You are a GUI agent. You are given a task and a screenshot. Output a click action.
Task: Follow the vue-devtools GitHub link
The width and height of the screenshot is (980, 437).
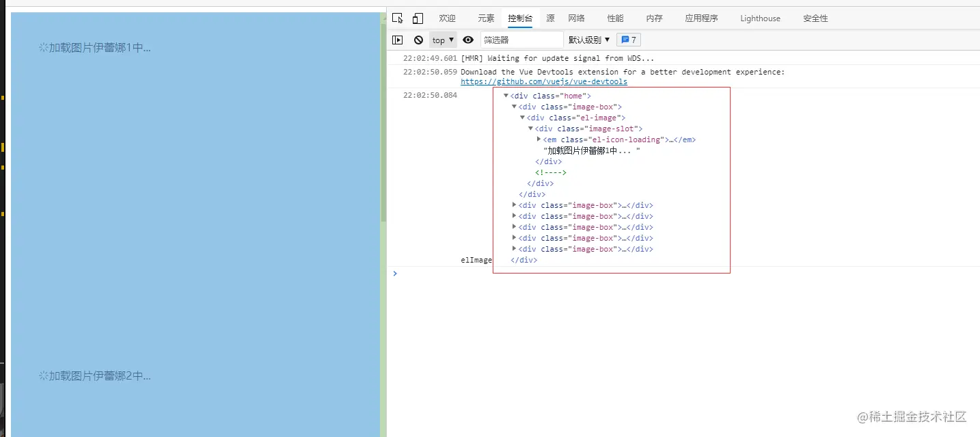pyautogui.click(x=544, y=81)
